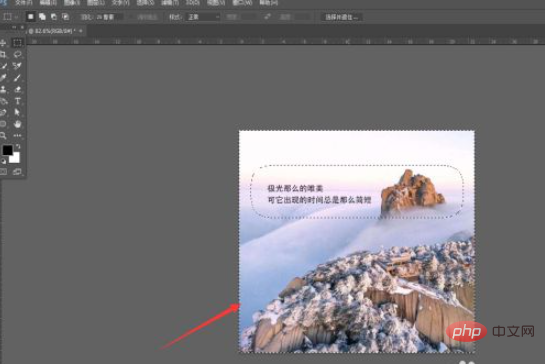The image size is (545, 364).
Task: Click the 羽化 feather value field
Action: point(108,17)
